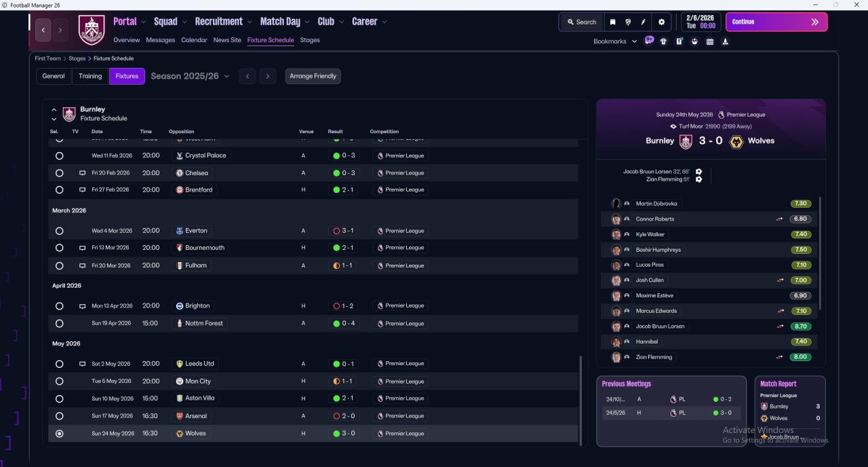Open the Club dropdown menu
868x467 pixels.
(x=331, y=22)
